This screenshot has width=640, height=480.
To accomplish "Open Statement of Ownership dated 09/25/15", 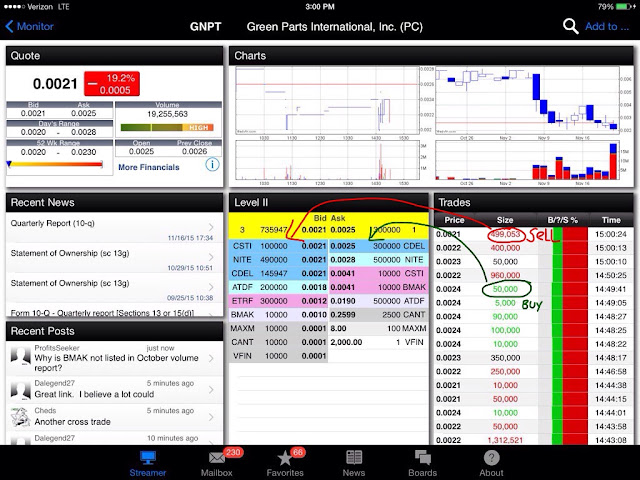I will (114, 288).
